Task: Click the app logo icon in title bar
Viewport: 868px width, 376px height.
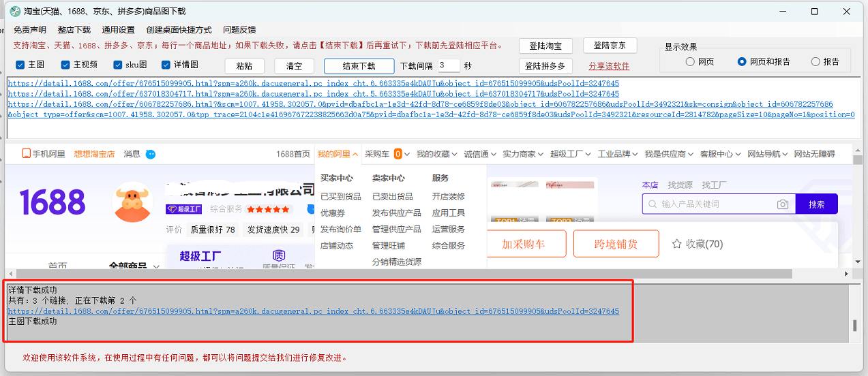Action: click(x=15, y=11)
